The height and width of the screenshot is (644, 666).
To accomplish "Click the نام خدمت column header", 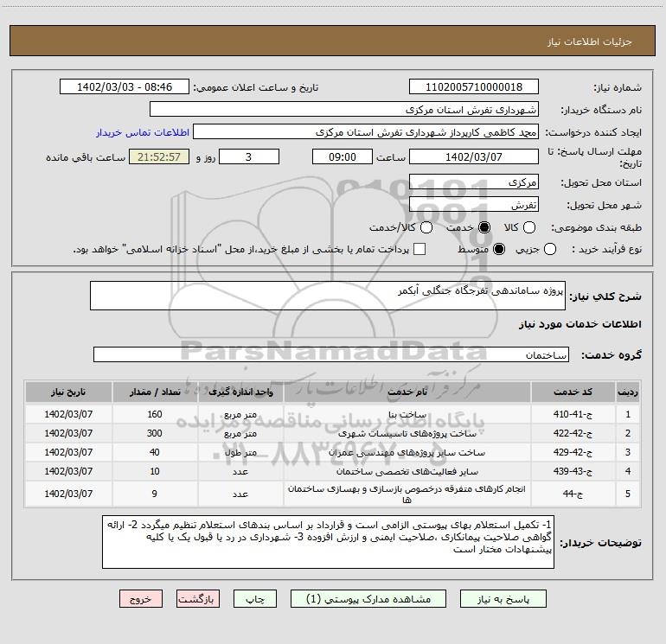I will coord(407,392).
